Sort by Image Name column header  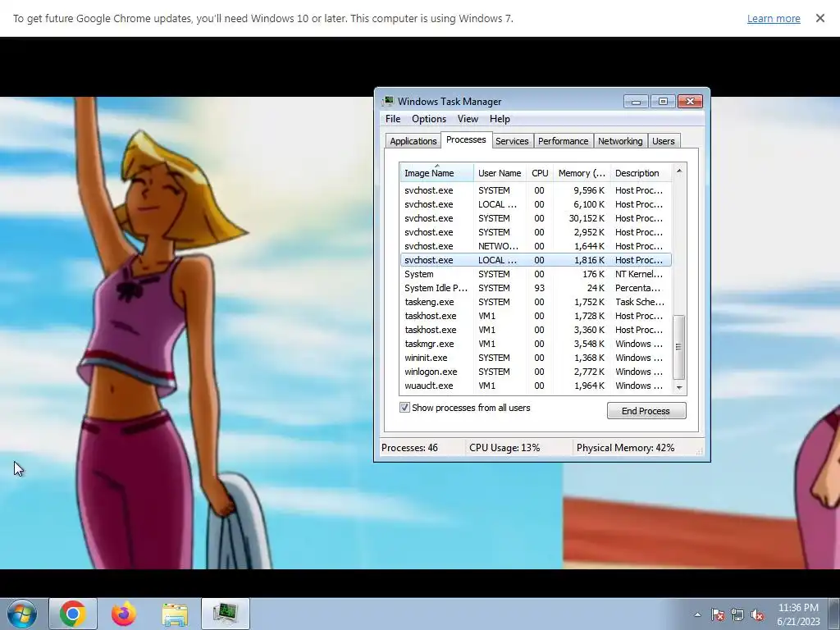(x=436, y=173)
